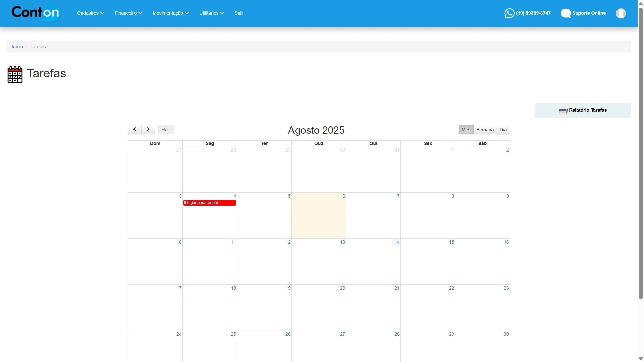Switch calendar to Mês view
This screenshot has width=644, height=362.
[466, 130]
